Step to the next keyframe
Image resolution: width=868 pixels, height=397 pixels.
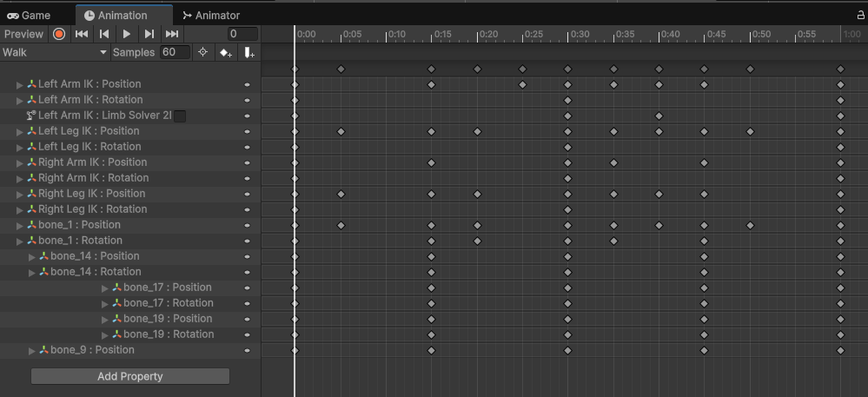(x=149, y=34)
